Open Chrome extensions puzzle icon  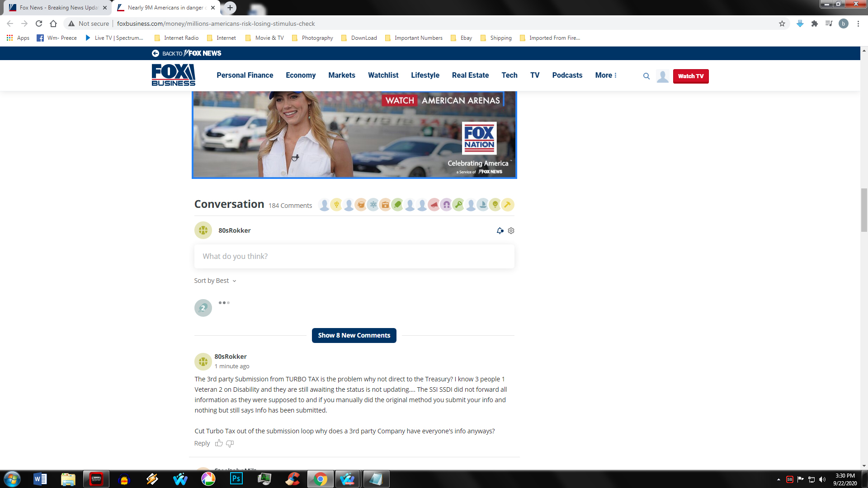814,23
